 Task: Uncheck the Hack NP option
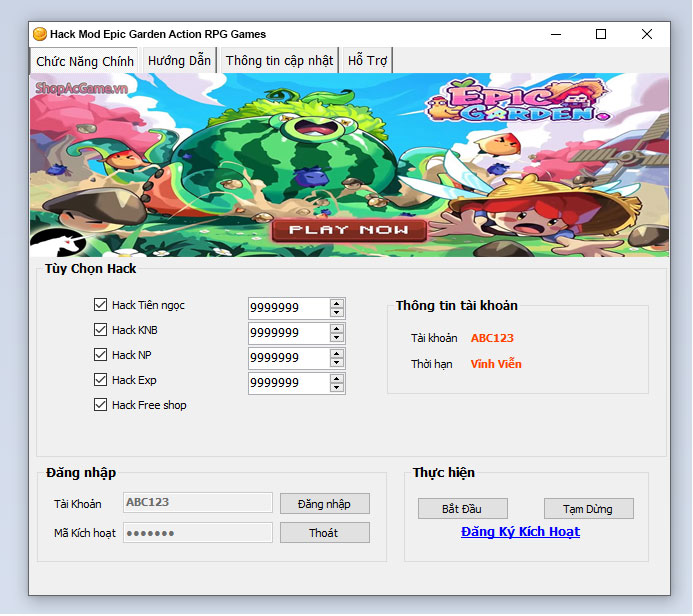[100, 355]
